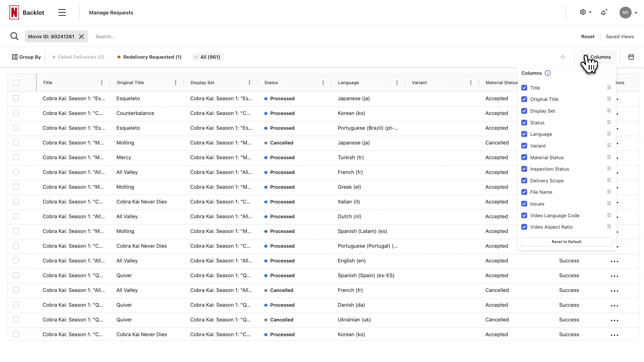
Task: Click the Reset to Default button
Action: click(x=566, y=241)
